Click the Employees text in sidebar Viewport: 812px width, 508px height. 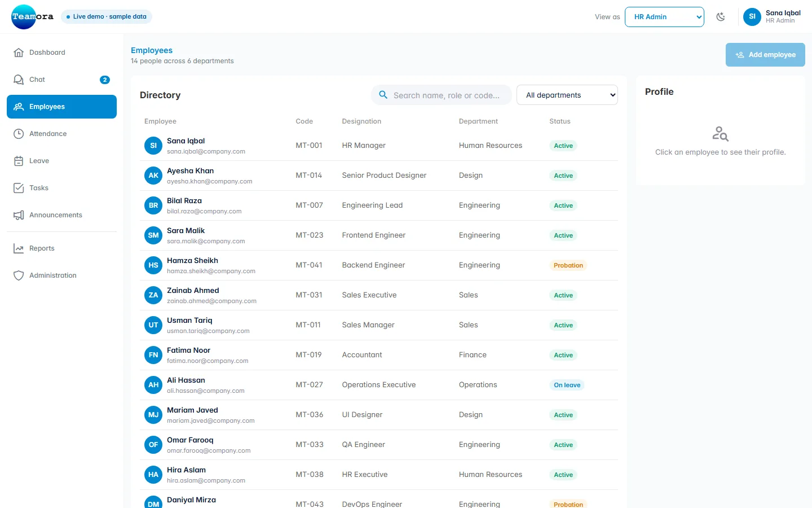47,107
